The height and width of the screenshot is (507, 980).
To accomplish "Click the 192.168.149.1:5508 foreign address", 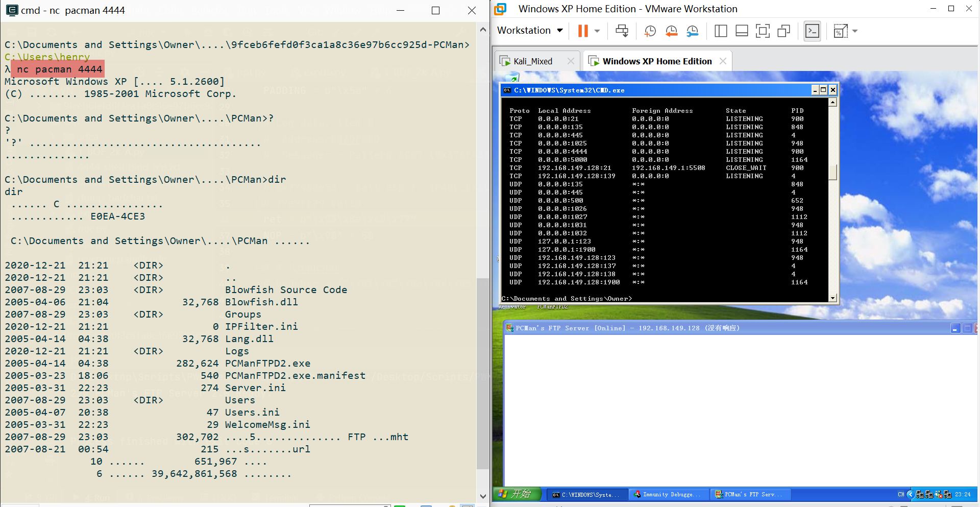I will tap(669, 168).
